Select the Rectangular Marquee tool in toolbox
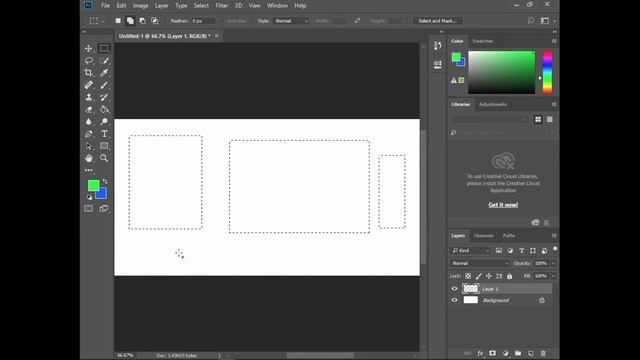 pyautogui.click(x=104, y=48)
